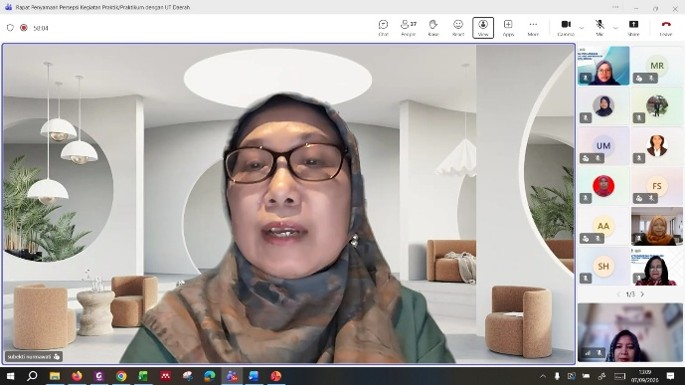Select the AA participant tile
The width and height of the screenshot is (685, 385).
coord(603,226)
